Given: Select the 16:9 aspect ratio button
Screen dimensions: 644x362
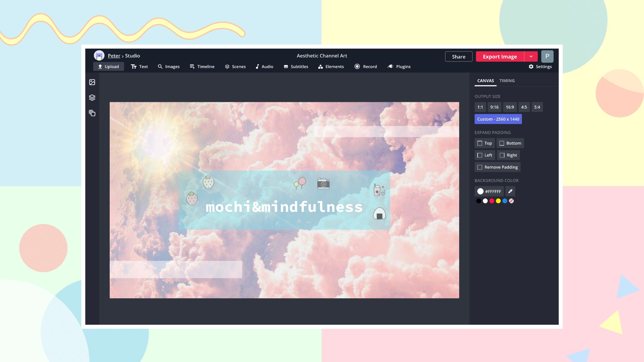Looking at the screenshot, I should pyautogui.click(x=509, y=107).
